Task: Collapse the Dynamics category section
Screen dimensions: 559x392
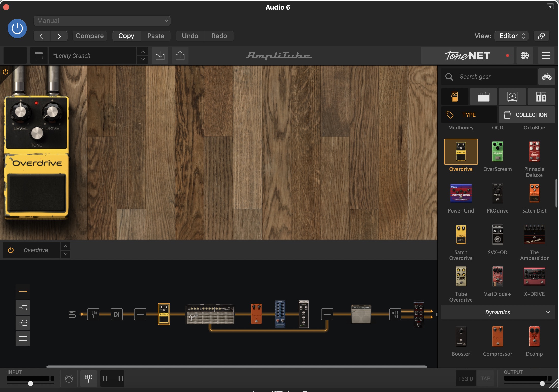Action: (498, 312)
